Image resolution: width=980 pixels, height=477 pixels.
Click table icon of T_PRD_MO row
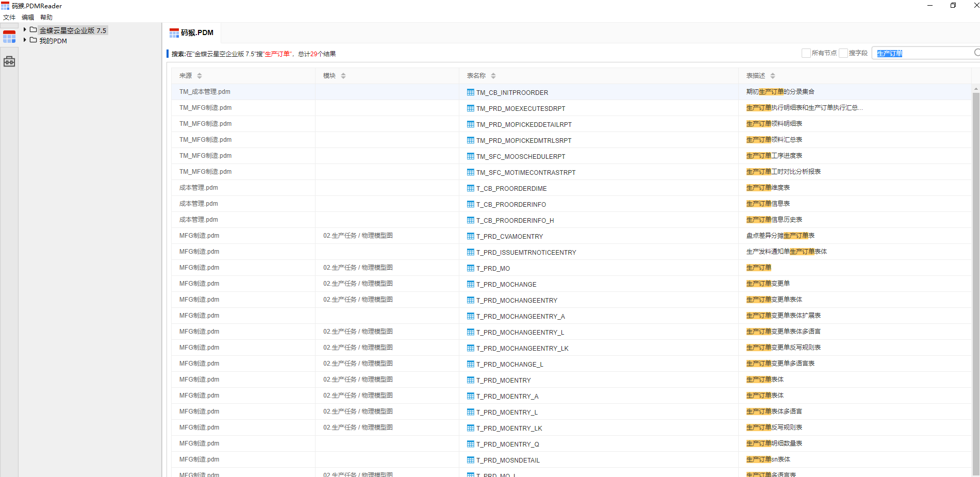(x=471, y=268)
